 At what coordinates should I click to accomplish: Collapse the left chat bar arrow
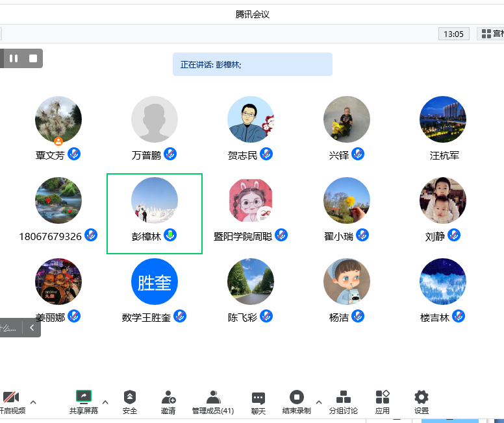[32, 328]
